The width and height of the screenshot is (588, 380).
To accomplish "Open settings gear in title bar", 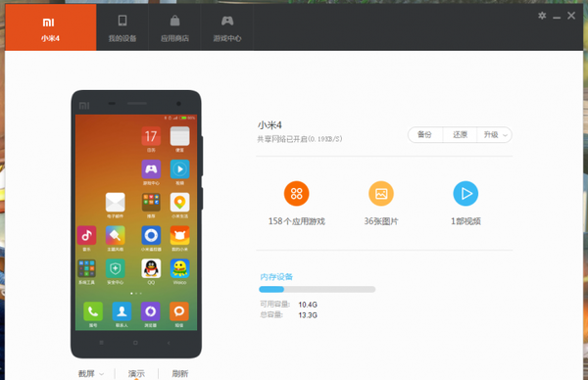I will (542, 16).
